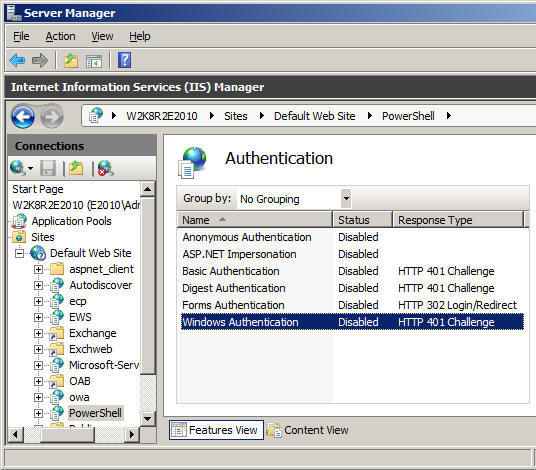The height and width of the screenshot is (470, 536).
Task: Expand the aspnet_client tree node
Action: (38, 269)
